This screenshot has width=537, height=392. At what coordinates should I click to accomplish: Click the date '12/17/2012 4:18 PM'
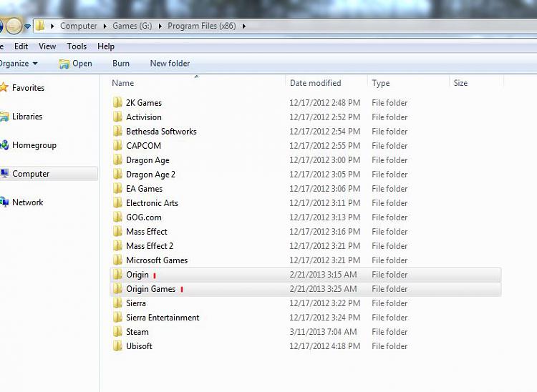324,346
